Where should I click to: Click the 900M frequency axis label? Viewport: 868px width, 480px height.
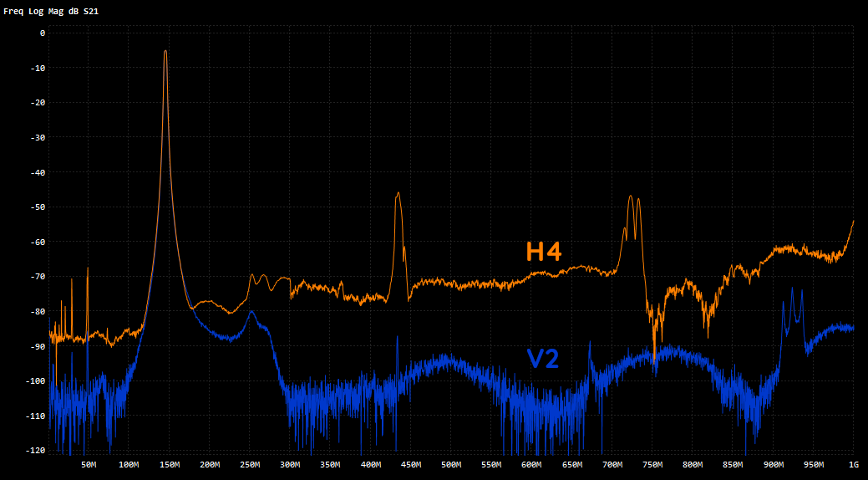coord(774,464)
